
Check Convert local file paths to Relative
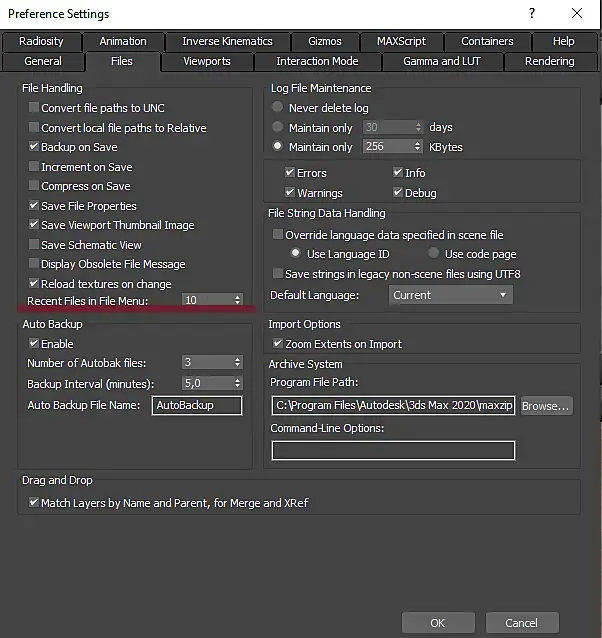[34, 127]
